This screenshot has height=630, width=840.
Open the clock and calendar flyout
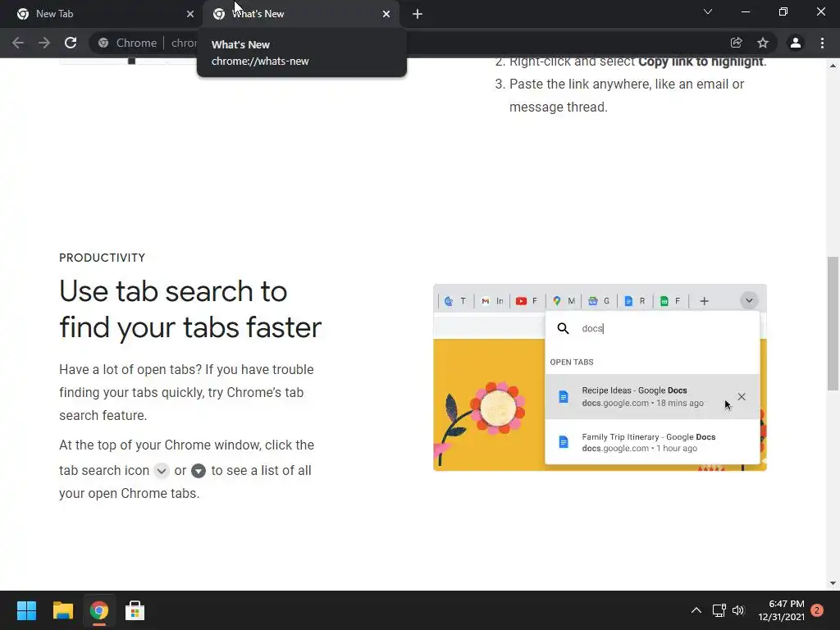(x=781, y=610)
